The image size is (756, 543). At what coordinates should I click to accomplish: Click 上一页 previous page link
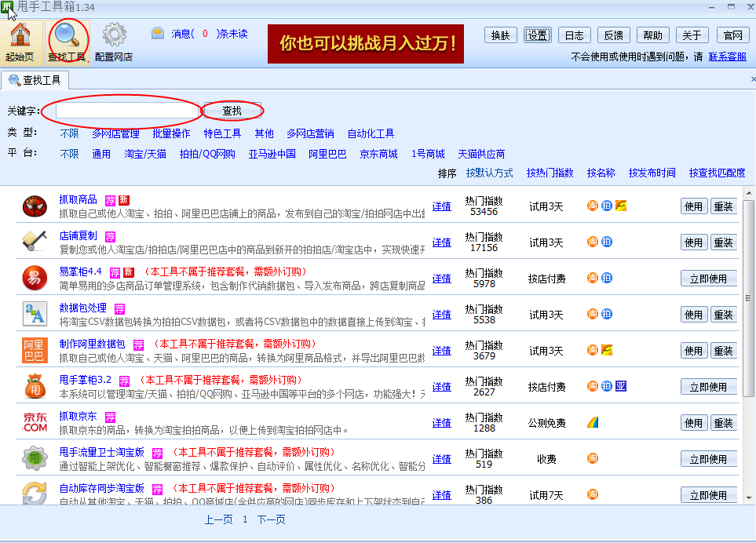tap(219, 519)
